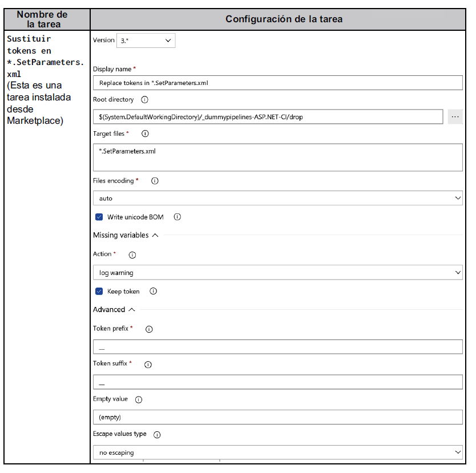This screenshot has width=476, height=473.
Task: Click info icon beside Token suffix
Action: point(148,365)
